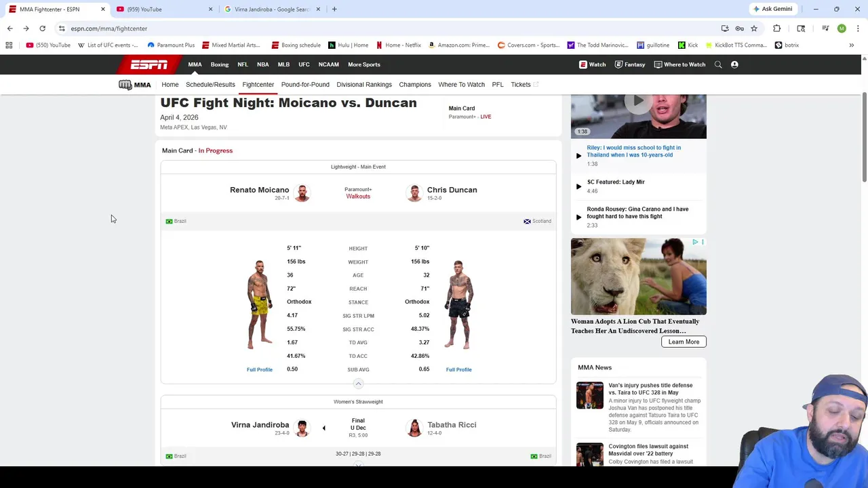Screen dimensions: 868x488
Task: Close the YouTube tab
Action: 210,9
